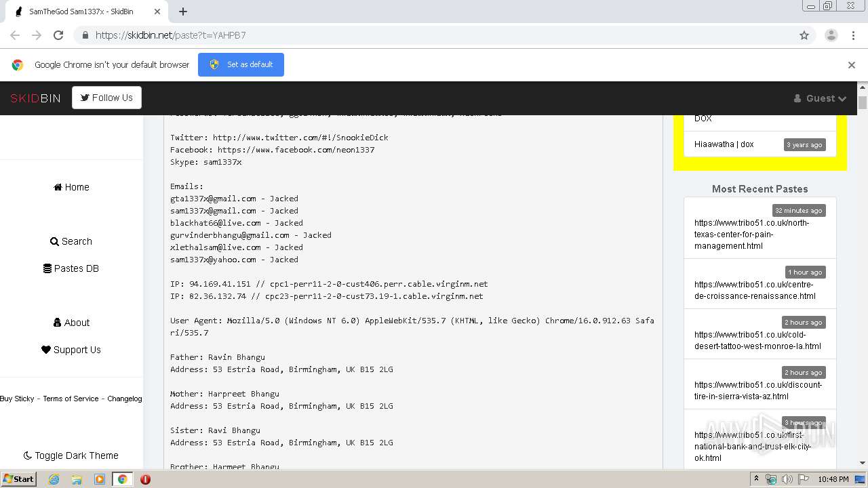Open the Windows Start menu
The image size is (868, 488).
pos(18,479)
